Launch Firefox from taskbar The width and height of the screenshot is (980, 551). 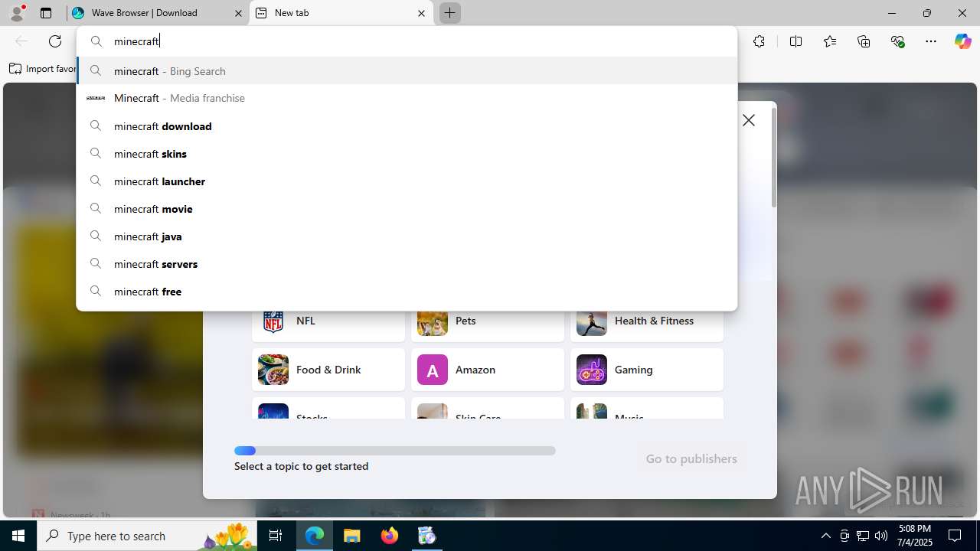pos(390,536)
